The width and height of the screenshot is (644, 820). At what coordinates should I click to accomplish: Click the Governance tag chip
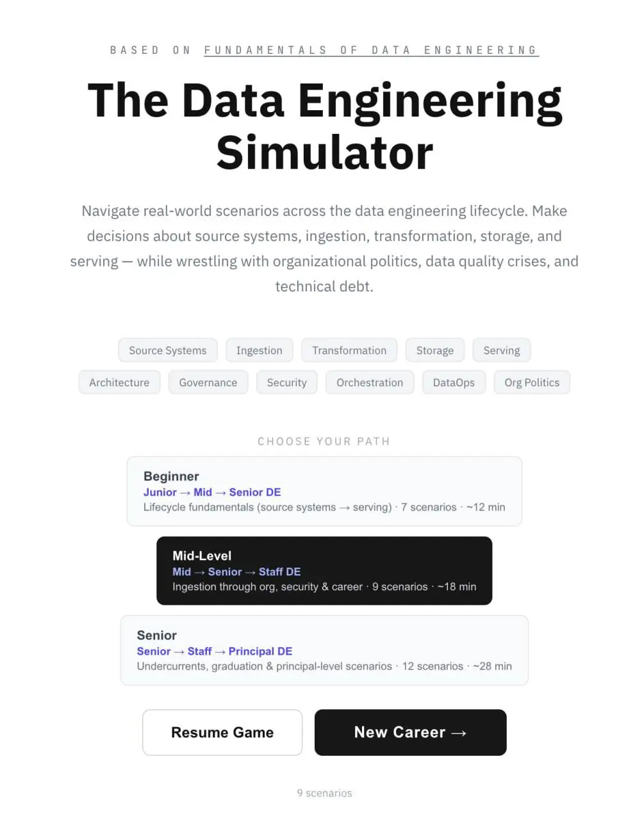(208, 382)
